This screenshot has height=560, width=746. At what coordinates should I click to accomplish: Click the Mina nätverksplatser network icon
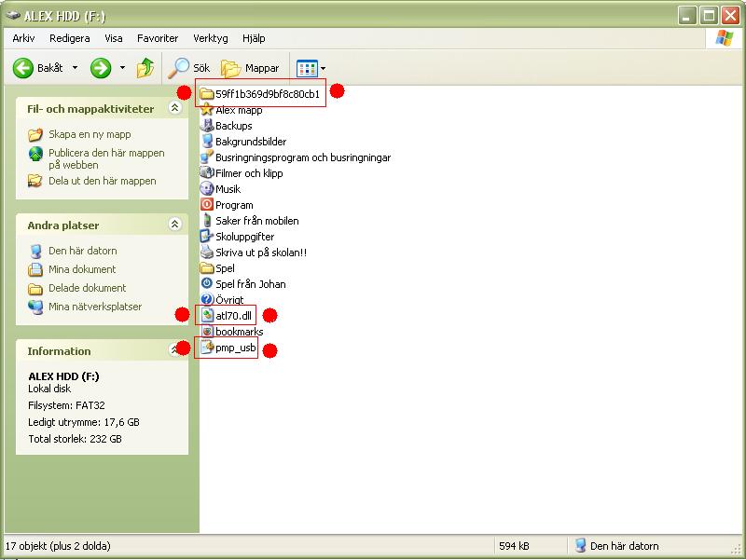(35, 307)
